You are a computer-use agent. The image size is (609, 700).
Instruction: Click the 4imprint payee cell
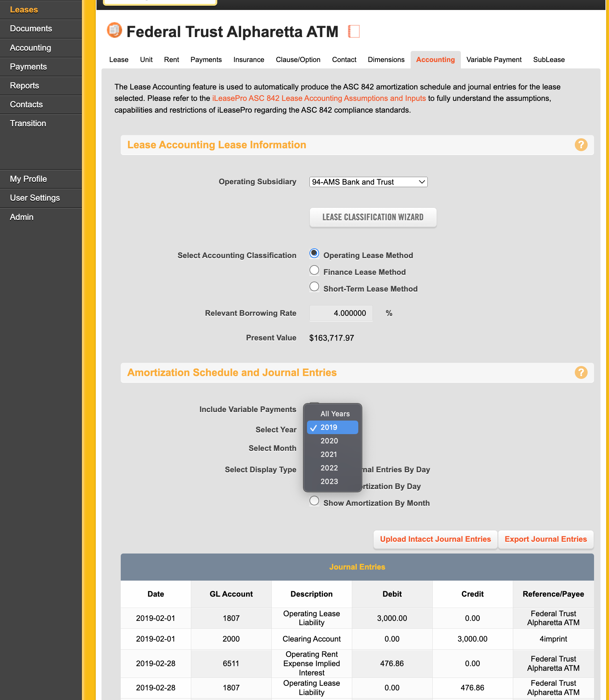coord(553,639)
